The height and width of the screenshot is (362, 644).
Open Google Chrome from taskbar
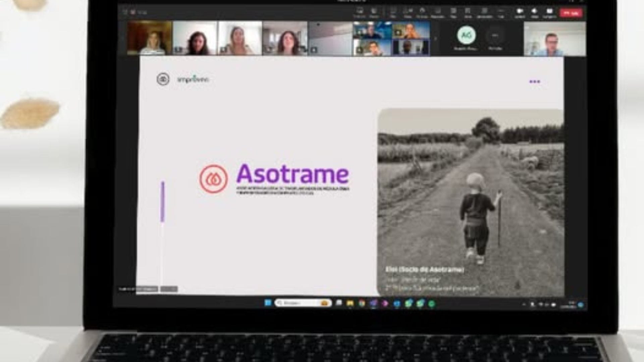[x=362, y=303]
